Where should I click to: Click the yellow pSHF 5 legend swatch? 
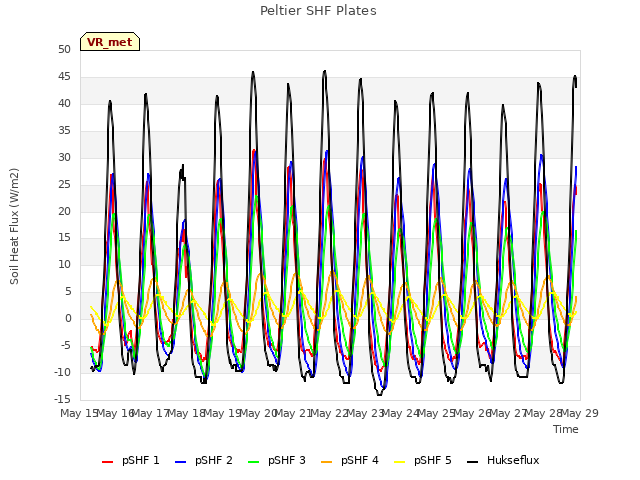(400, 462)
